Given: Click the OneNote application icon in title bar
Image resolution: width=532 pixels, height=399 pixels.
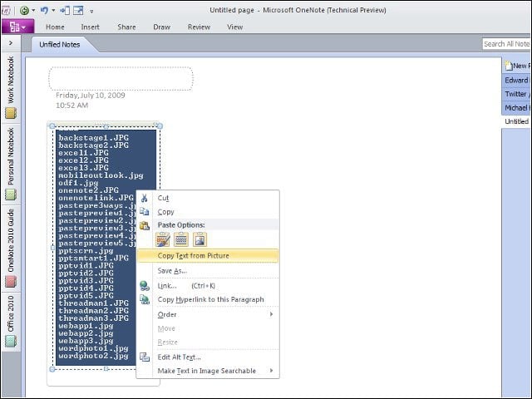Looking at the screenshot, I should tap(6, 11).
